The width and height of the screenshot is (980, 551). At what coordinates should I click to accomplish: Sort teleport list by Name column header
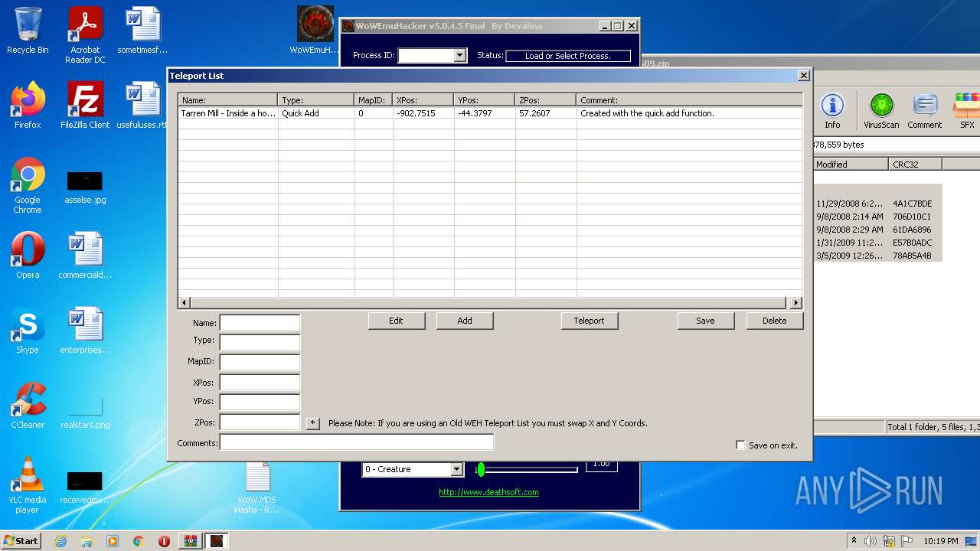point(228,100)
